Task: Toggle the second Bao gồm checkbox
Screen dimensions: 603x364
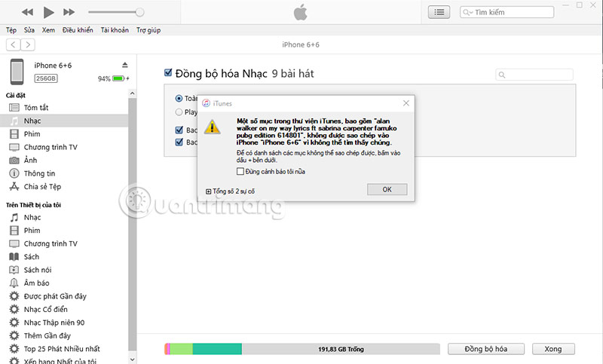Action: pos(179,142)
